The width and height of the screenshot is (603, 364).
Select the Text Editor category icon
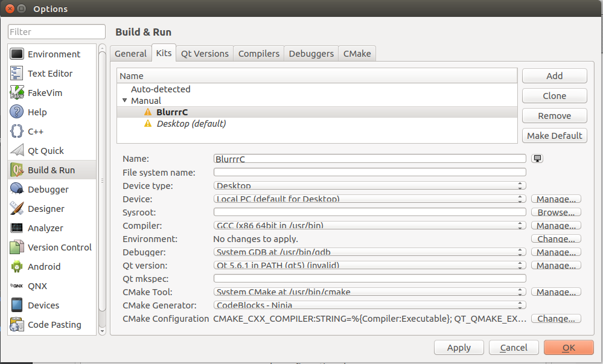pos(17,74)
